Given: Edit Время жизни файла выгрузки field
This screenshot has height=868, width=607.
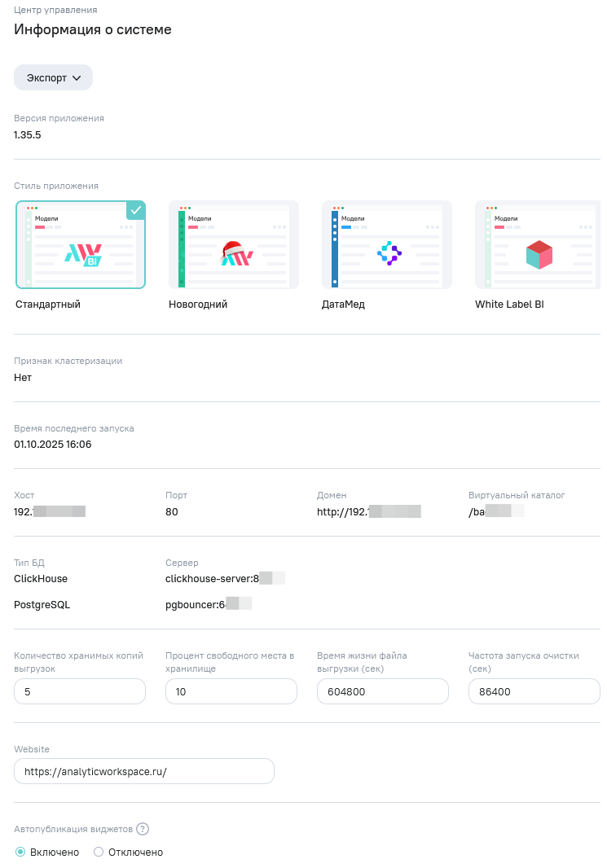Looking at the screenshot, I should [x=383, y=691].
